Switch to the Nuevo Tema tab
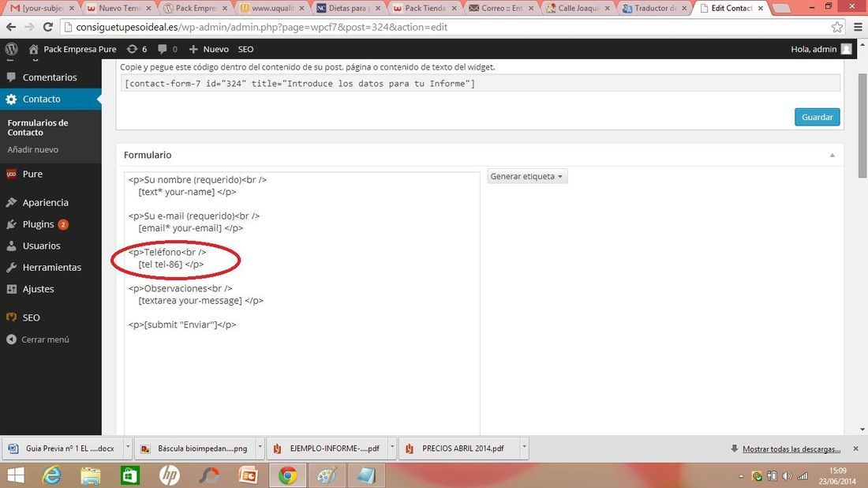 [118, 9]
